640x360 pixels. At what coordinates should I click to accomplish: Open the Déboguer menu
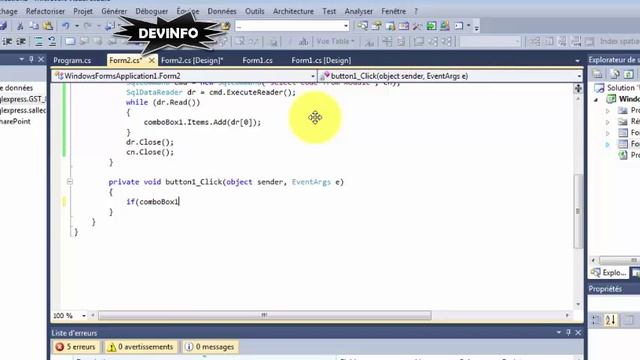click(151, 11)
